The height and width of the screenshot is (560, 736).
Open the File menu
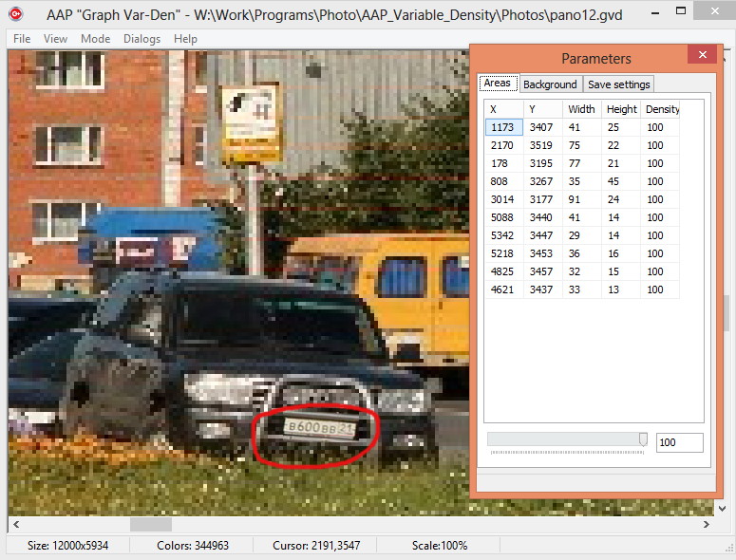tap(22, 39)
